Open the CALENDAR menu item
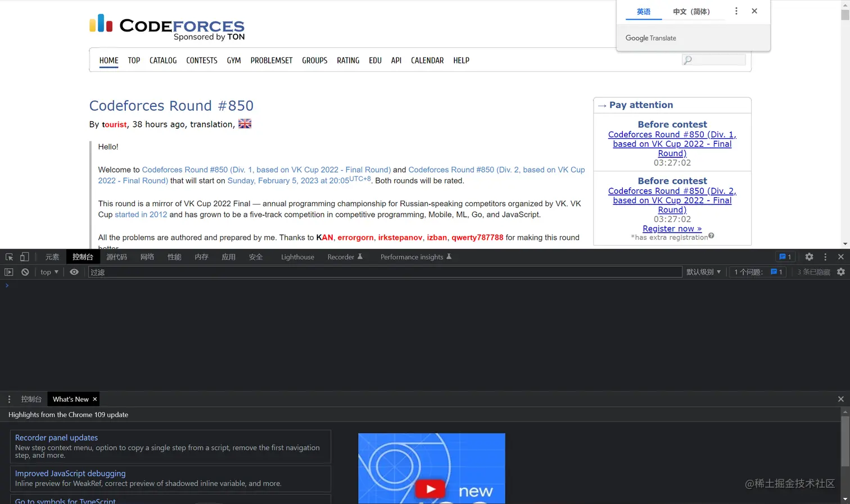 click(427, 60)
